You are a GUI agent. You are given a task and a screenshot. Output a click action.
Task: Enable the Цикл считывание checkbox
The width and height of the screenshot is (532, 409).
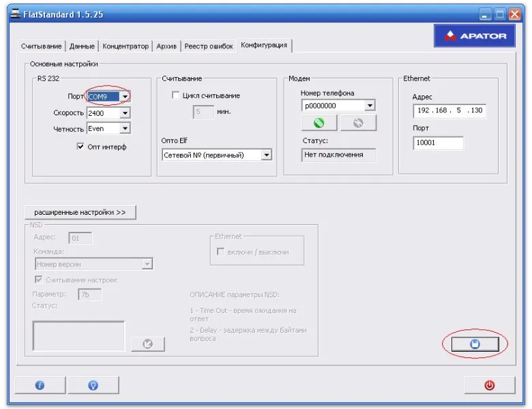[x=176, y=95]
